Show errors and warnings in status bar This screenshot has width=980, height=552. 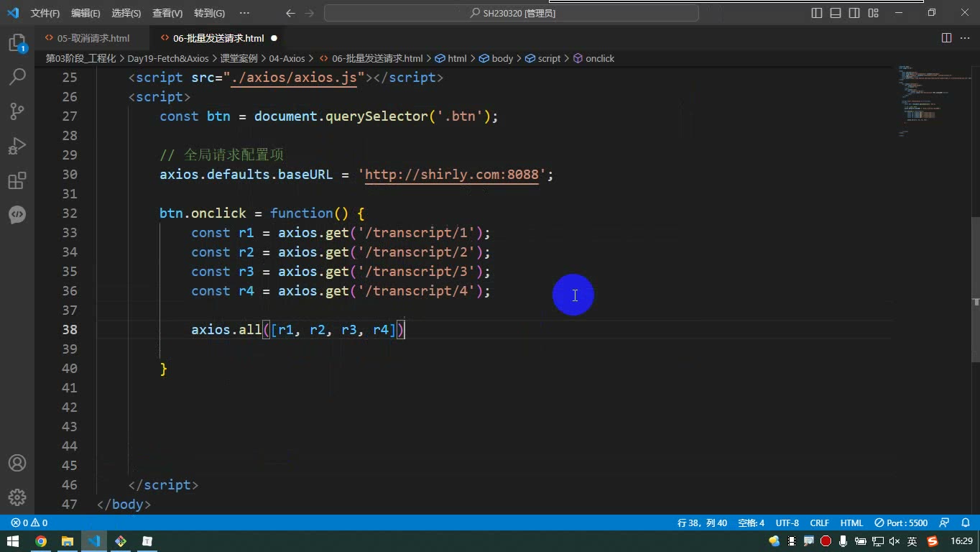coord(29,523)
